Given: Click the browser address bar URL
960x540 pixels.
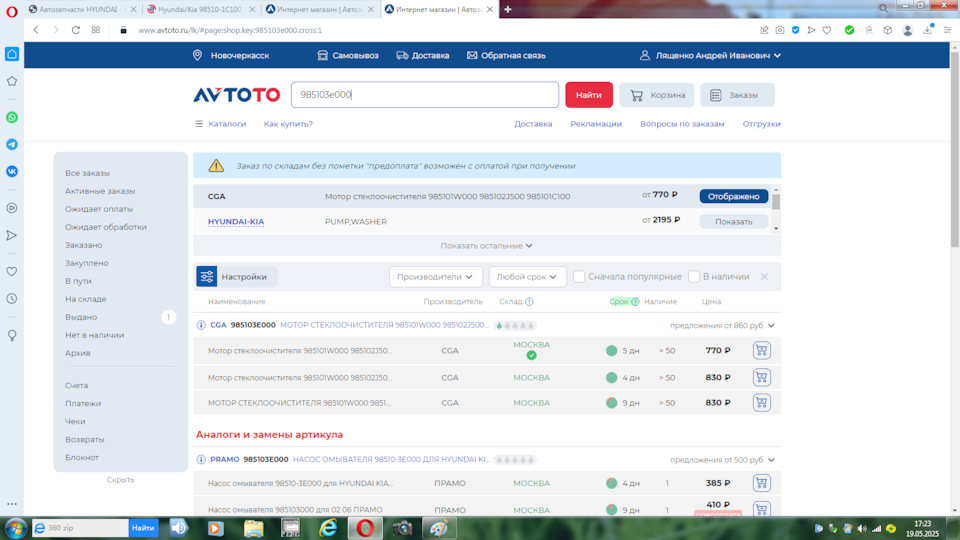Looking at the screenshot, I should point(230,30).
